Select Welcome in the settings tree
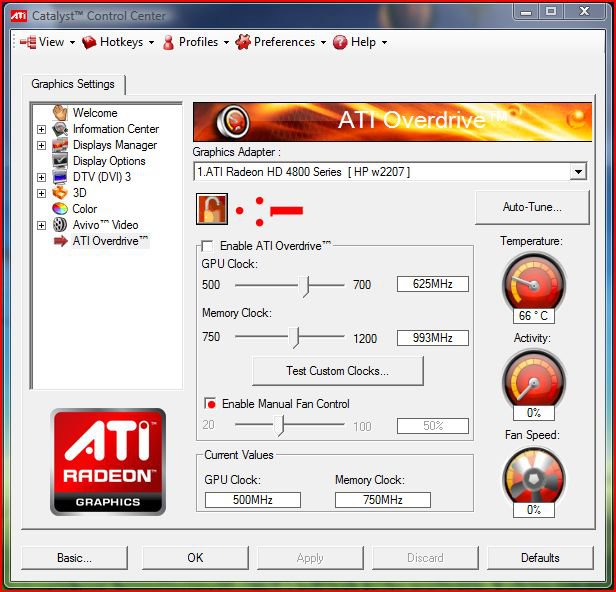The image size is (616, 592). click(95, 113)
